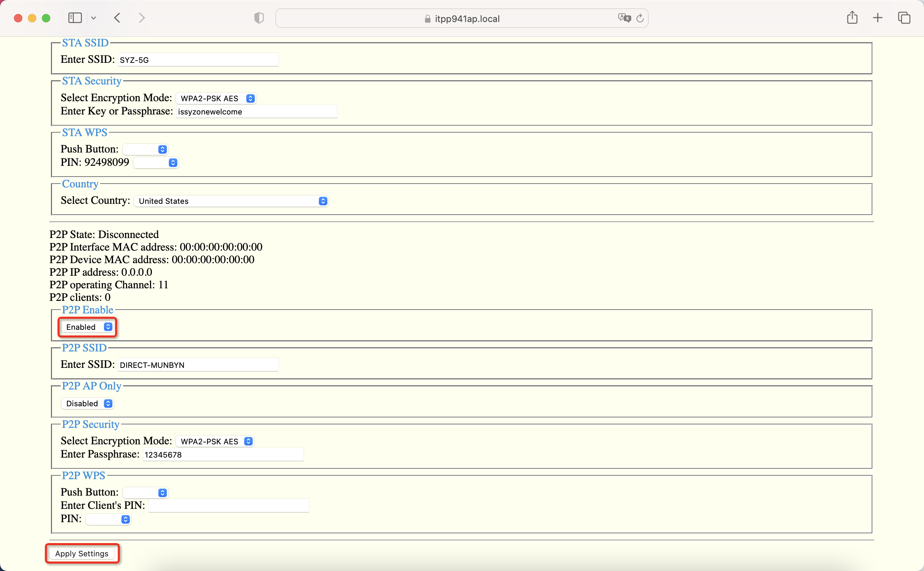Click P2P SSID field DIRECT-MUNBYN

pyautogui.click(x=198, y=365)
